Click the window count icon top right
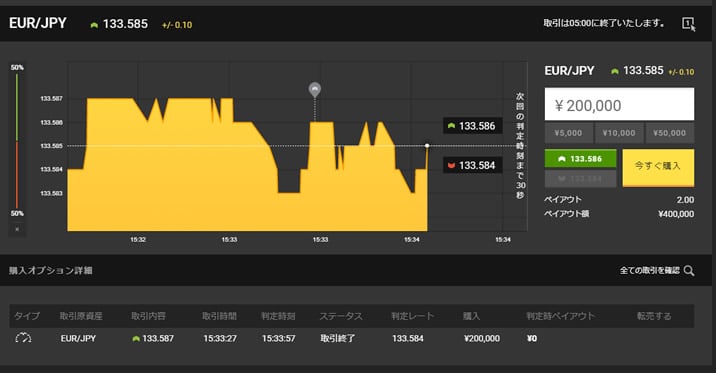This screenshot has width=716, height=373. tap(688, 23)
